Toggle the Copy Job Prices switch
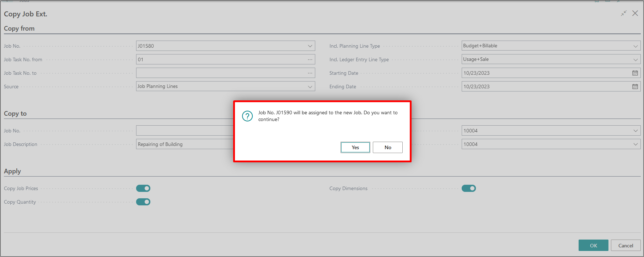Image resolution: width=644 pixels, height=257 pixels. tap(143, 188)
